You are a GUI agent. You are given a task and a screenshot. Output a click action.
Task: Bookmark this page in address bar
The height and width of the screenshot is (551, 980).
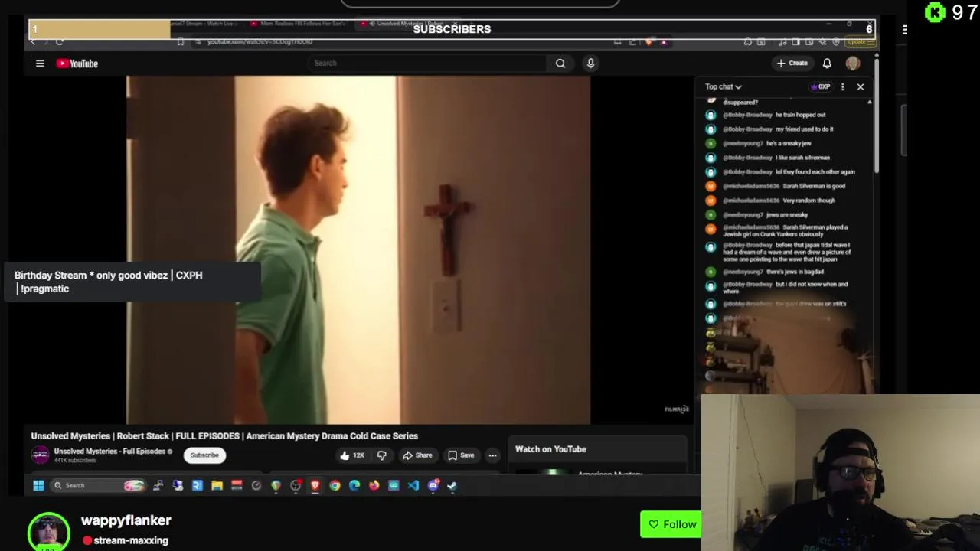(181, 41)
